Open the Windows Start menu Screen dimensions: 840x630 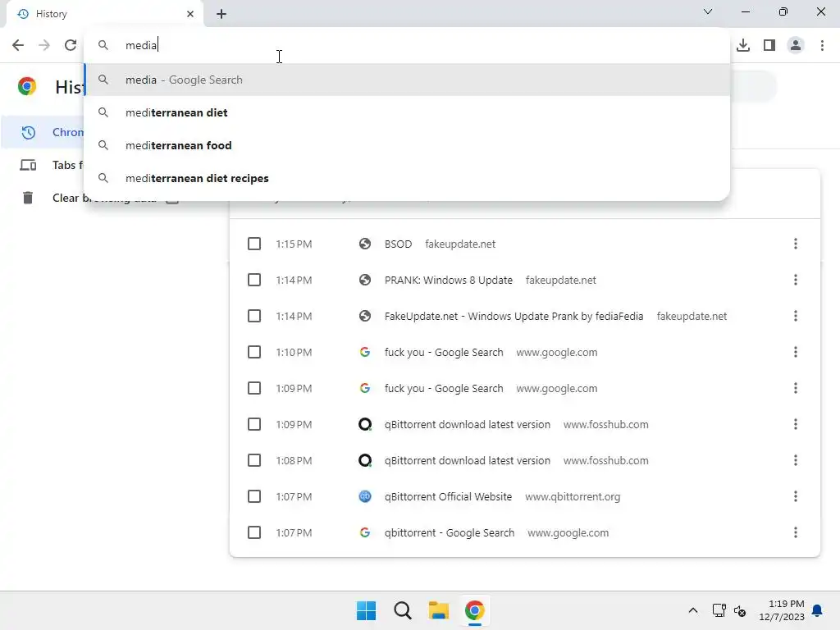(367, 610)
